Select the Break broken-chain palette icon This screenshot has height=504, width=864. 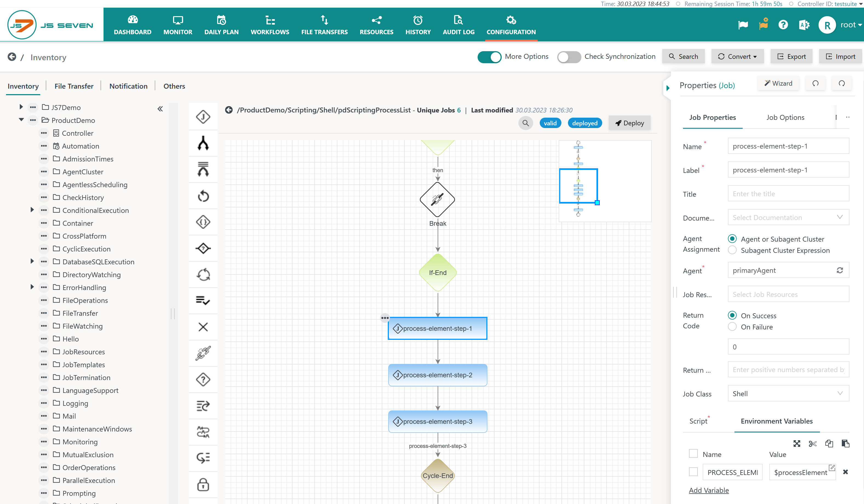[203, 353]
